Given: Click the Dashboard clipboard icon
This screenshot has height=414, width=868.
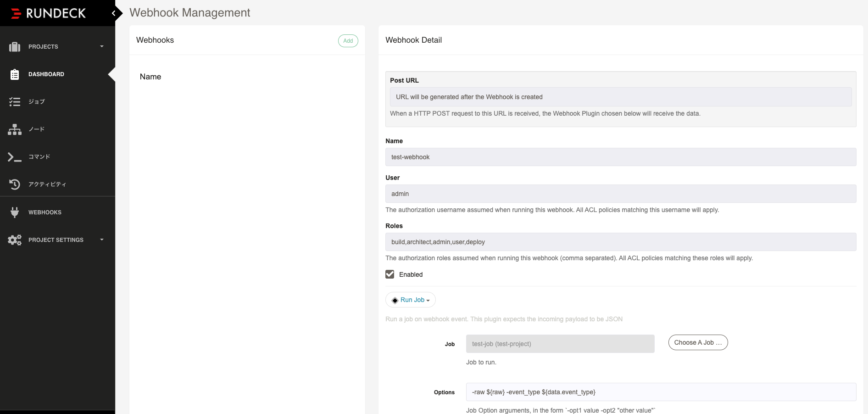Looking at the screenshot, I should pyautogui.click(x=15, y=74).
